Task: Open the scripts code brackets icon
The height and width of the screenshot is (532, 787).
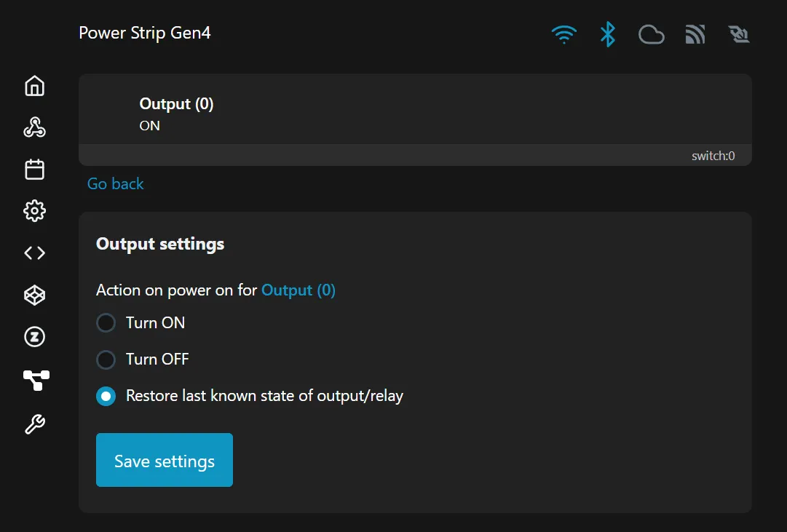Action: click(x=35, y=253)
